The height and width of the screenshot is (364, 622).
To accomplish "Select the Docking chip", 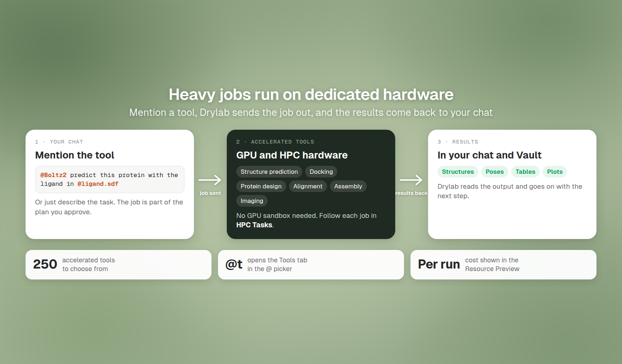I will point(321,172).
